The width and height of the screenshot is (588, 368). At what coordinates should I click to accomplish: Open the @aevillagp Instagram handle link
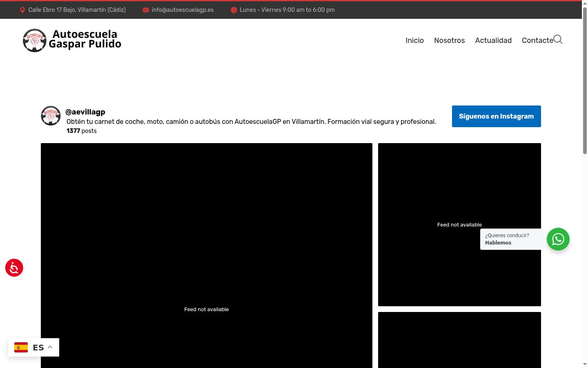point(85,112)
